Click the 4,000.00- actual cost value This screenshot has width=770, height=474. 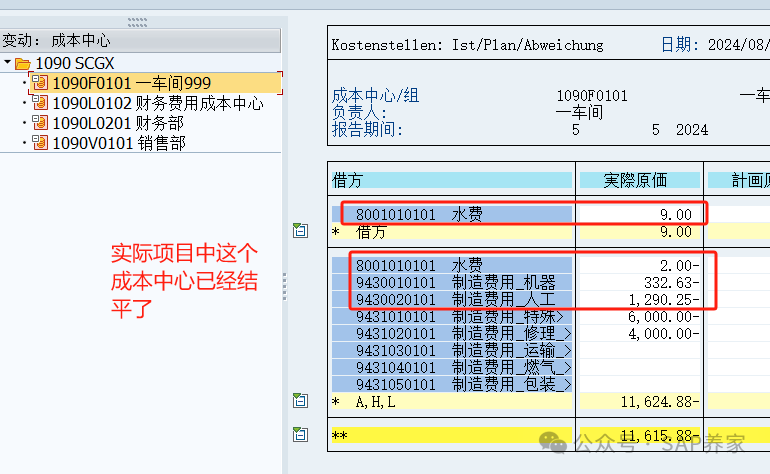click(664, 334)
